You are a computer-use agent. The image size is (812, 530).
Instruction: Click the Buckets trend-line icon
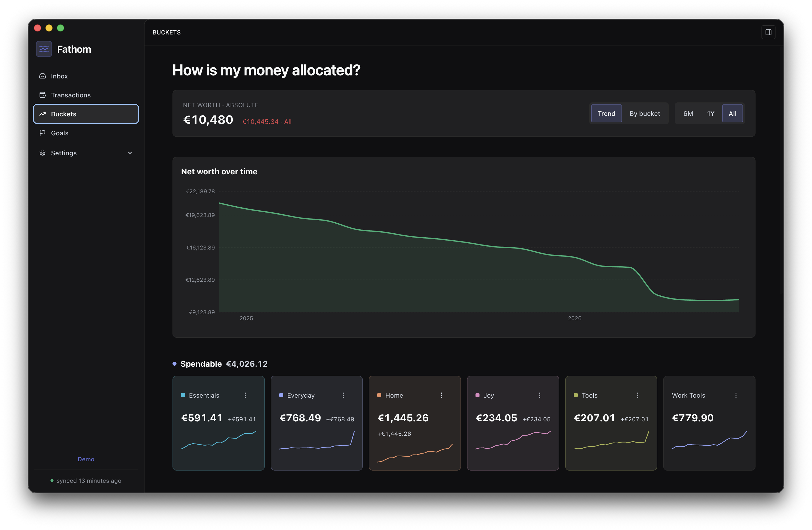tap(42, 114)
